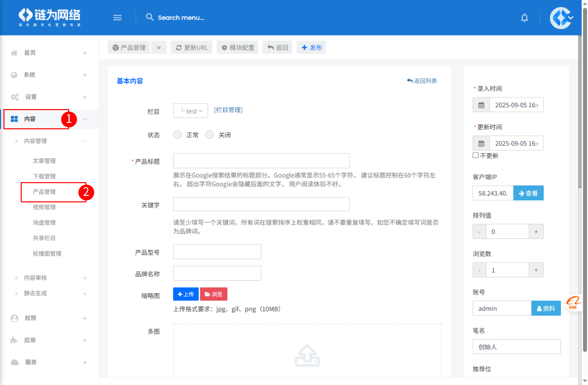Collapse the 内容管理 submenu
588x385 pixels.
coord(85,141)
